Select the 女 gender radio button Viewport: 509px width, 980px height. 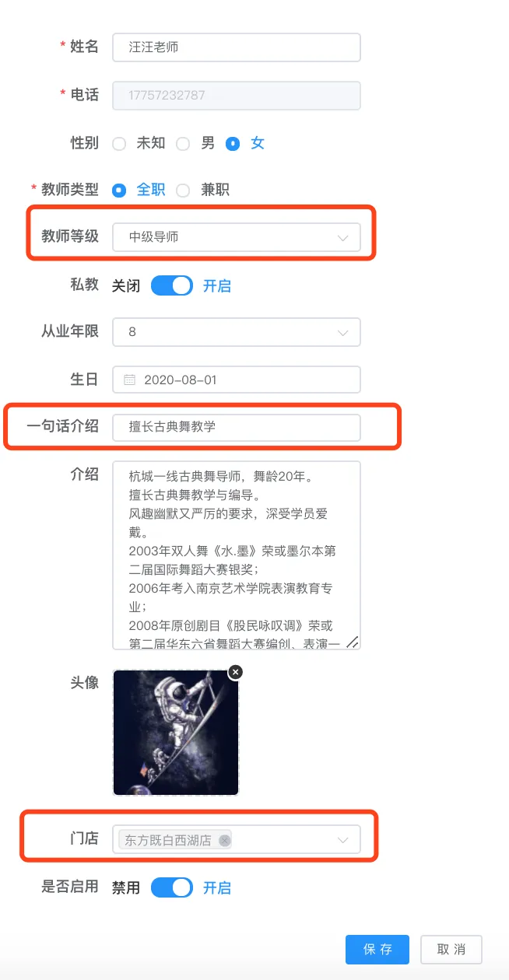[x=232, y=143]
